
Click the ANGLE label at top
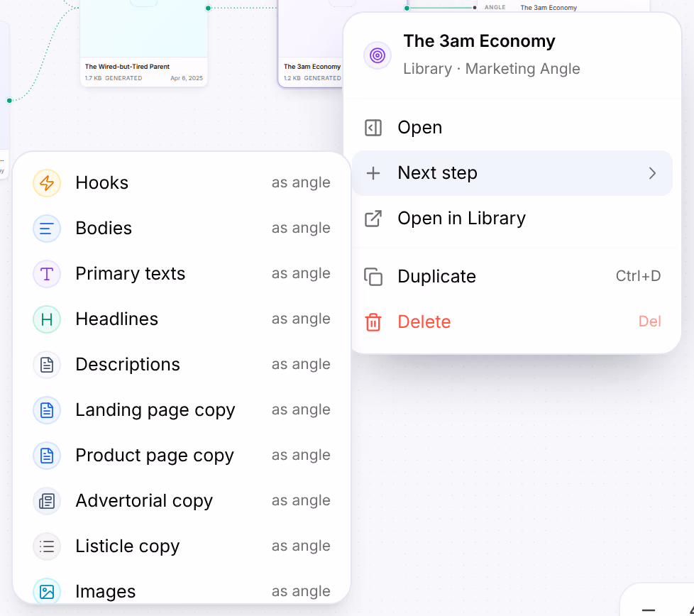point(495,8)
